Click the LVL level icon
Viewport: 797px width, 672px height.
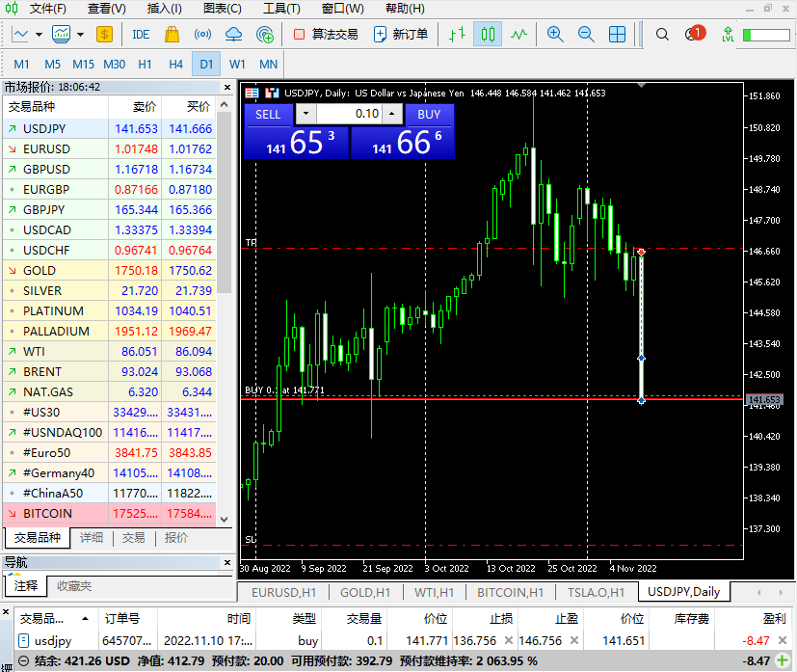click(728, 35)
